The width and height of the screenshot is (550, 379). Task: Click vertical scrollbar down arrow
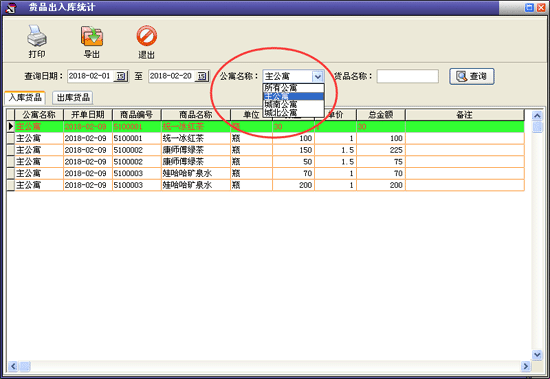(537, 355)
